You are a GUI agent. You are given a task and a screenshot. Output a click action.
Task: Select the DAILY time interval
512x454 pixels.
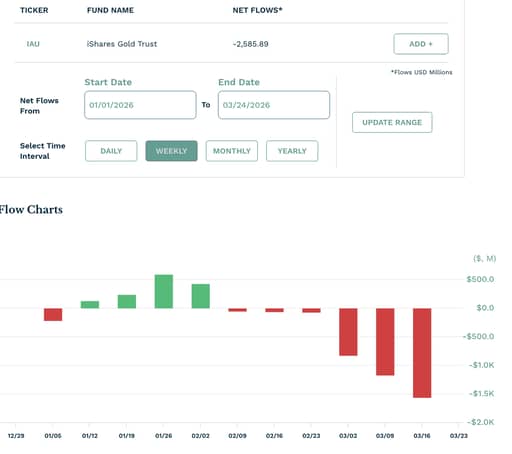click(x=111, y=151)
